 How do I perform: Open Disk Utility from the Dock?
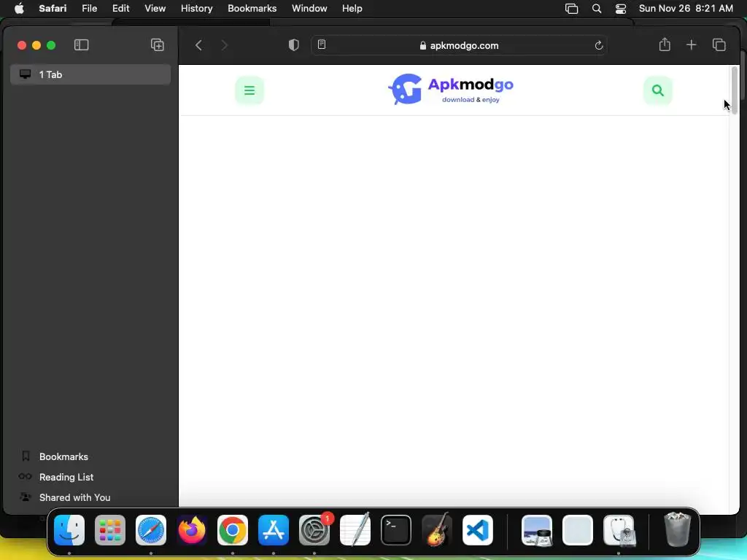coord(619,530)
